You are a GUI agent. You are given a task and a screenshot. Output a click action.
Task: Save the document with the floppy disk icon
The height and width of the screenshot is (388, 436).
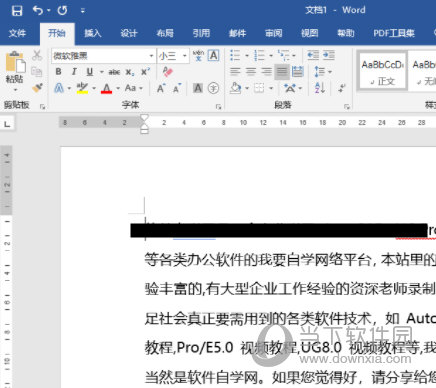17,11
